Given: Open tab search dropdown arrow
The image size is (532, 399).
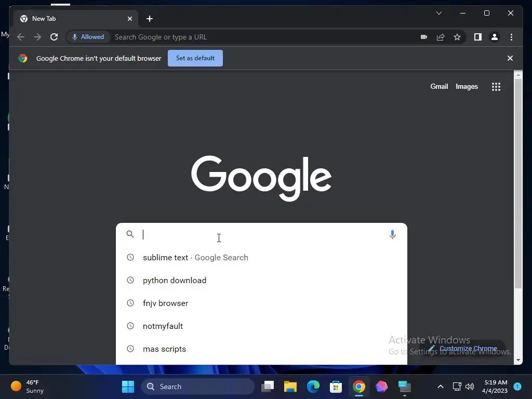Looking at the screenshot, I should coord(438,13).
